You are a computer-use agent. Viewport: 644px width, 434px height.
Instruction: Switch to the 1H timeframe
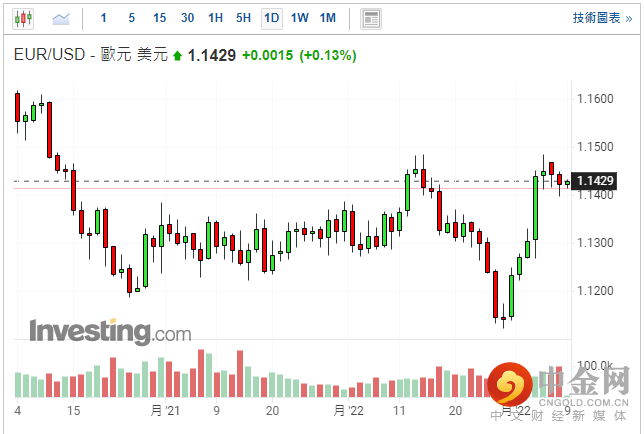(x=216, y=18)
